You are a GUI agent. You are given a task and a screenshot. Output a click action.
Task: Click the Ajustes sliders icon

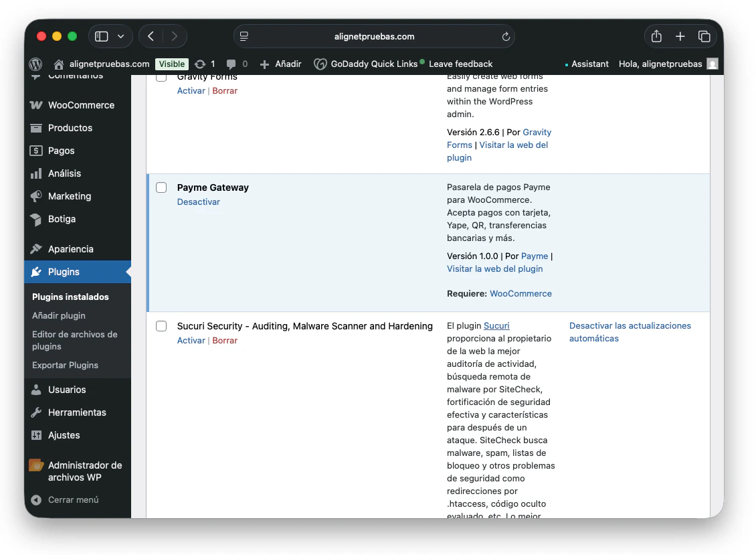tap(36, 435)
